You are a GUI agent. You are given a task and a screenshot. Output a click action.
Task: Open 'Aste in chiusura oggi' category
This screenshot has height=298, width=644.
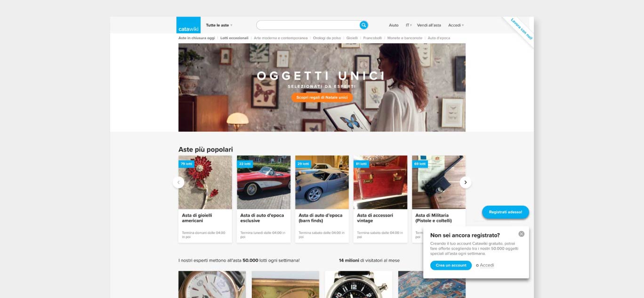tap(196, 38)
